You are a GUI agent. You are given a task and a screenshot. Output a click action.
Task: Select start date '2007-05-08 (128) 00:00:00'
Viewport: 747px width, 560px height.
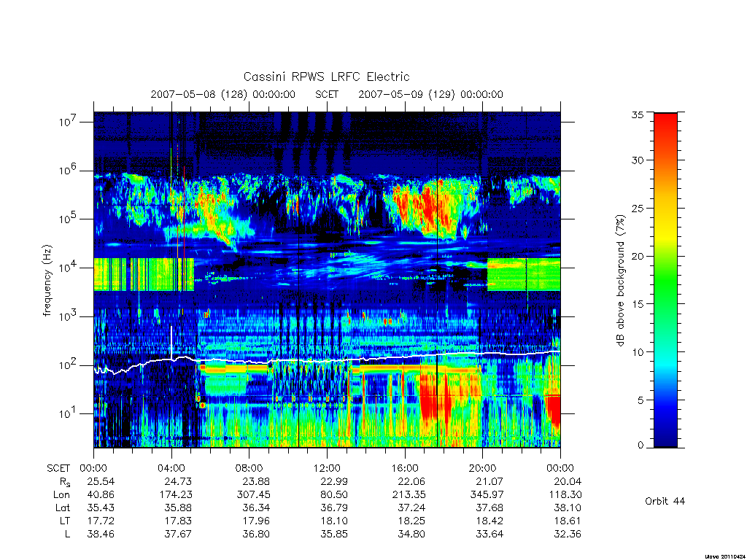(x=223, y=94)
